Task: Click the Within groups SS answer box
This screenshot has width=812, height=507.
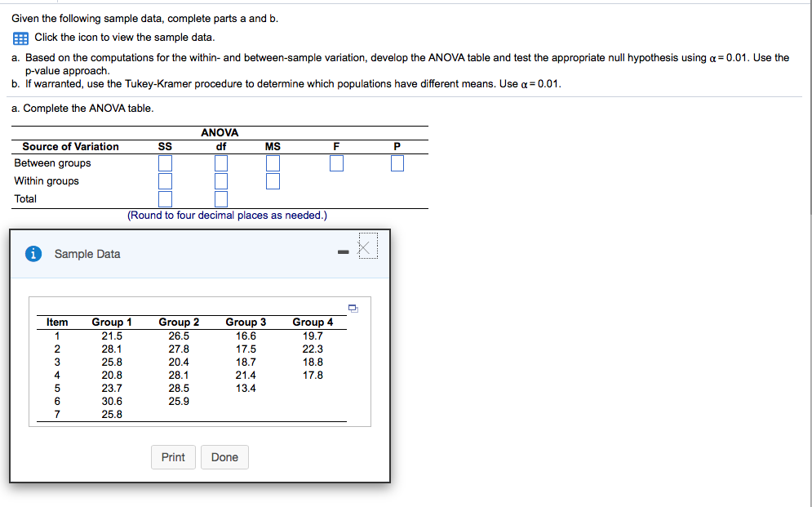Action: 165,180
